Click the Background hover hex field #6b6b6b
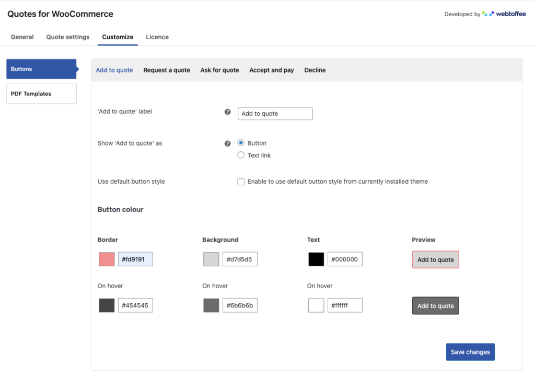Screen dimensions: 535x392 (240, 305)
